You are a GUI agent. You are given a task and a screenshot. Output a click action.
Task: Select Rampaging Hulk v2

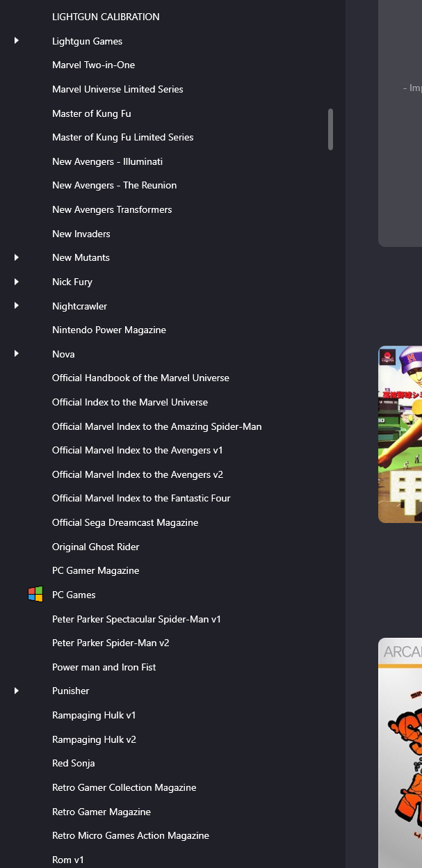pos(94,739)
